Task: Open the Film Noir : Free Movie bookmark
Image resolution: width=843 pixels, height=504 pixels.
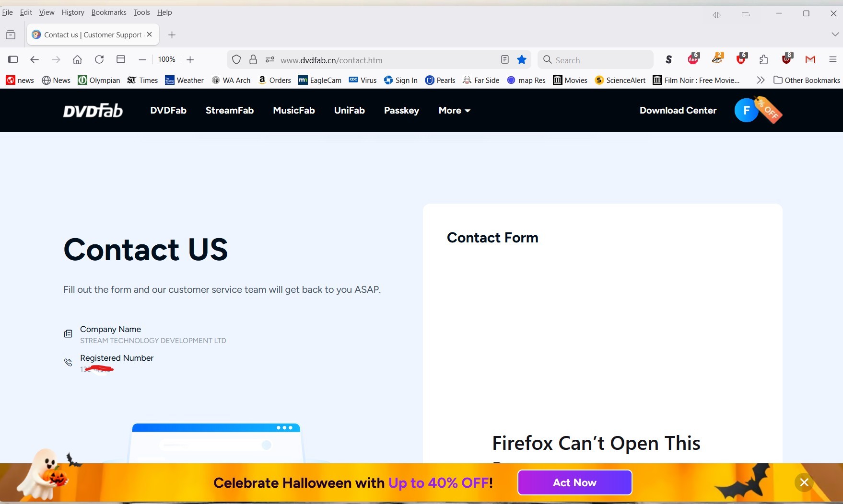Action: 696,80
